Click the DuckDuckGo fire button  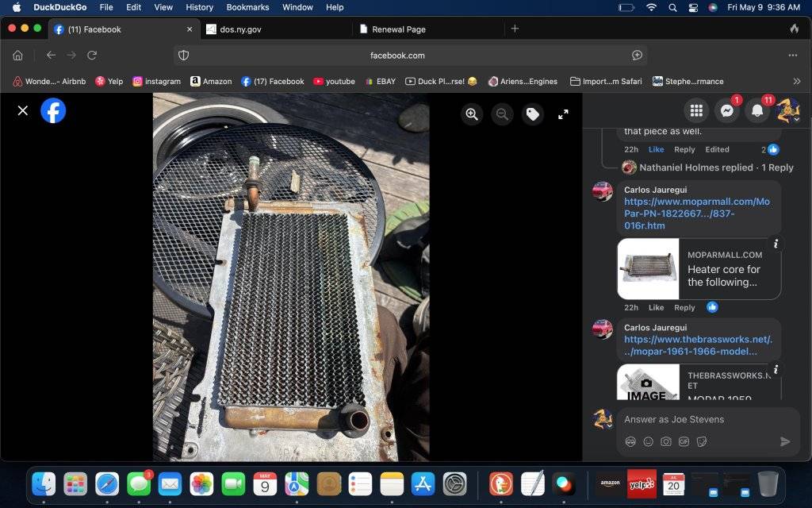coord(794,29)
